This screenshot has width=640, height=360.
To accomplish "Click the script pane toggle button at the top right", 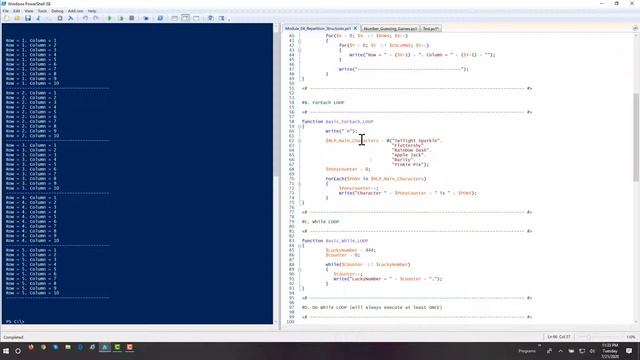I will [635, 28].
